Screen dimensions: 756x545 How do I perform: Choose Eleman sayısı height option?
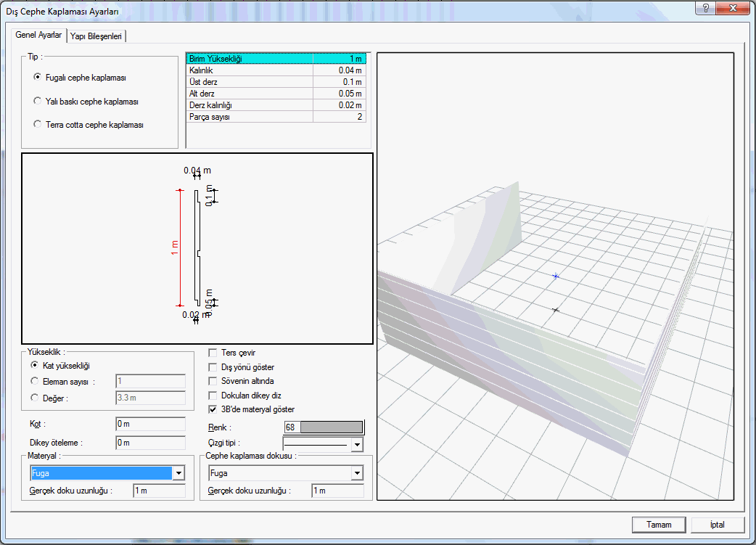click(x=34, y=381)
